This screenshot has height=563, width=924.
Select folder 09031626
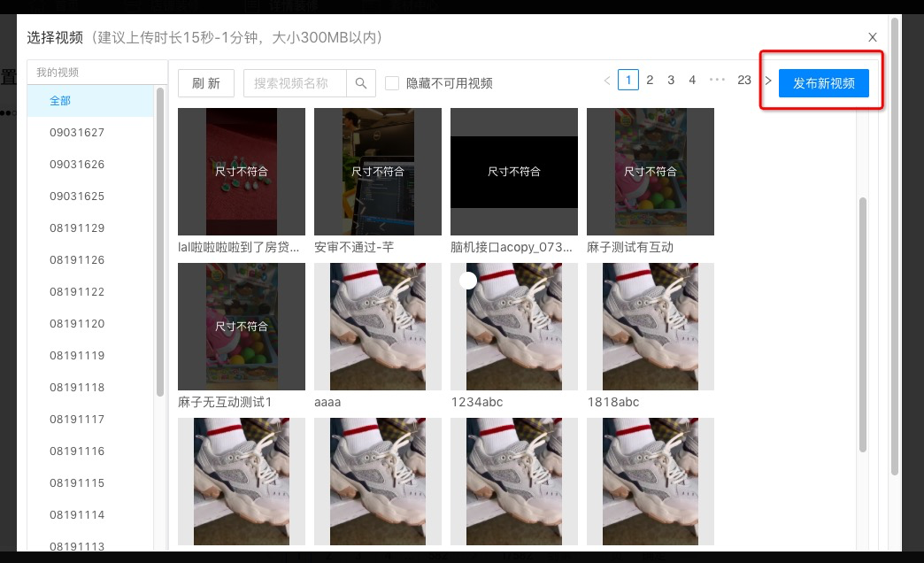click(x=90, y=165)
